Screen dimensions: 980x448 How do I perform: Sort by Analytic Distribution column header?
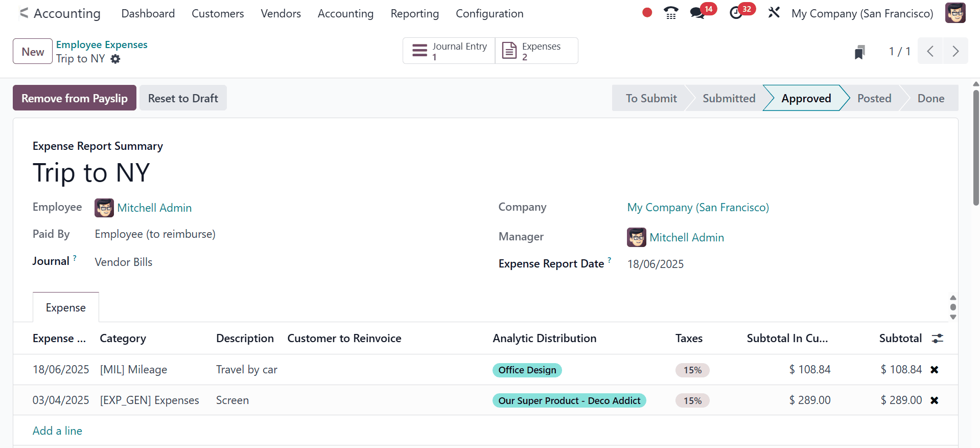tap(545, 338)
